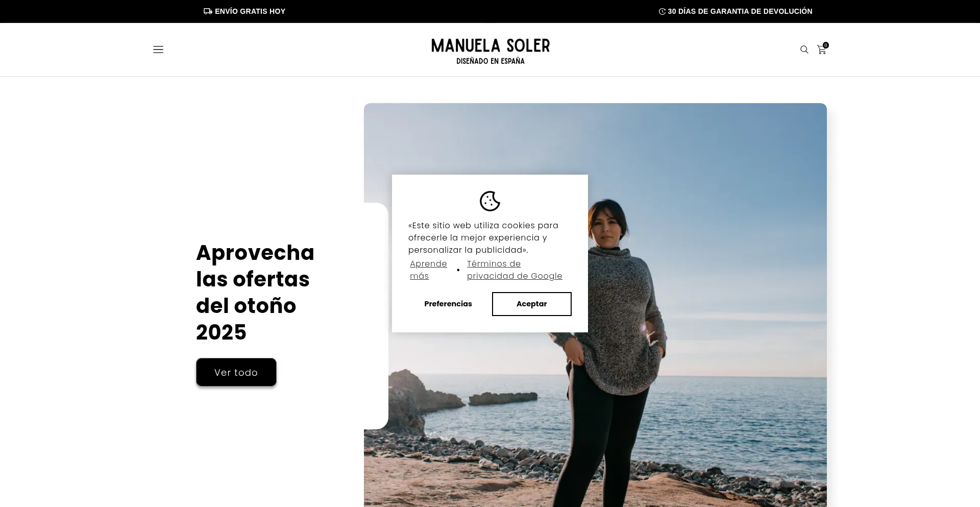Click the delivery truck icon in top bar
Screen dimensions: 980x507
tap(208, 11)
